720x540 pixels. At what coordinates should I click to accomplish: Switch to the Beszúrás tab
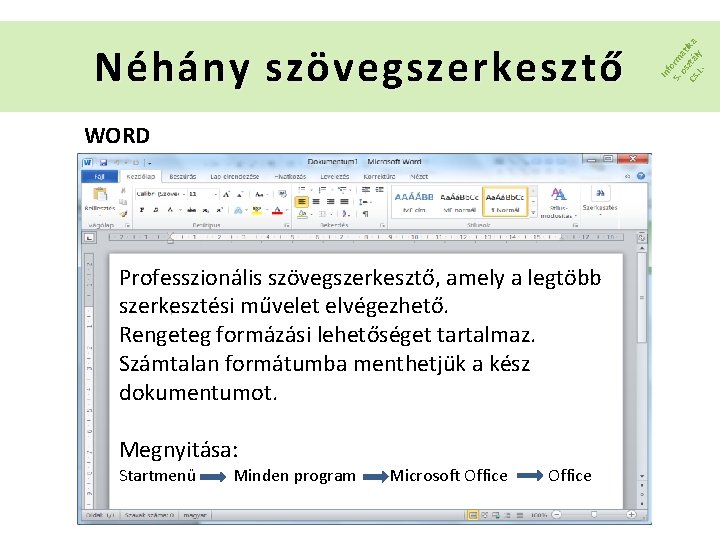(183, 176)
